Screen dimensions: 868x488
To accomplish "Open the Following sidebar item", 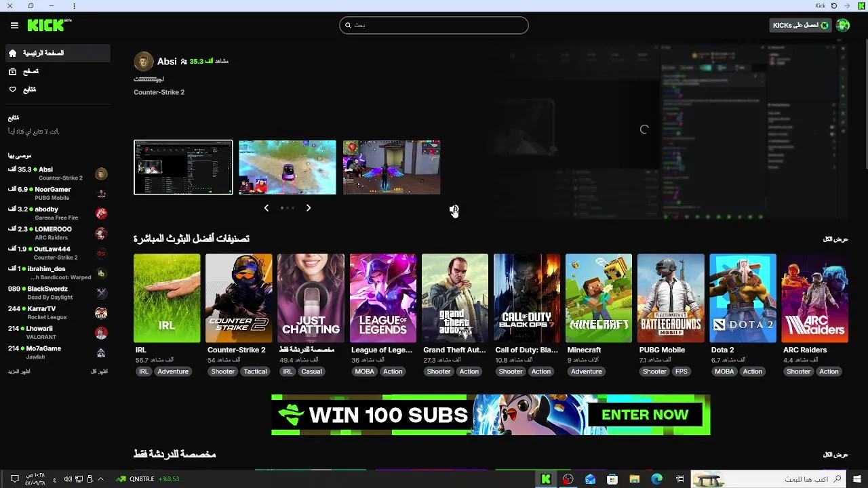I will [x=58, y=89].
